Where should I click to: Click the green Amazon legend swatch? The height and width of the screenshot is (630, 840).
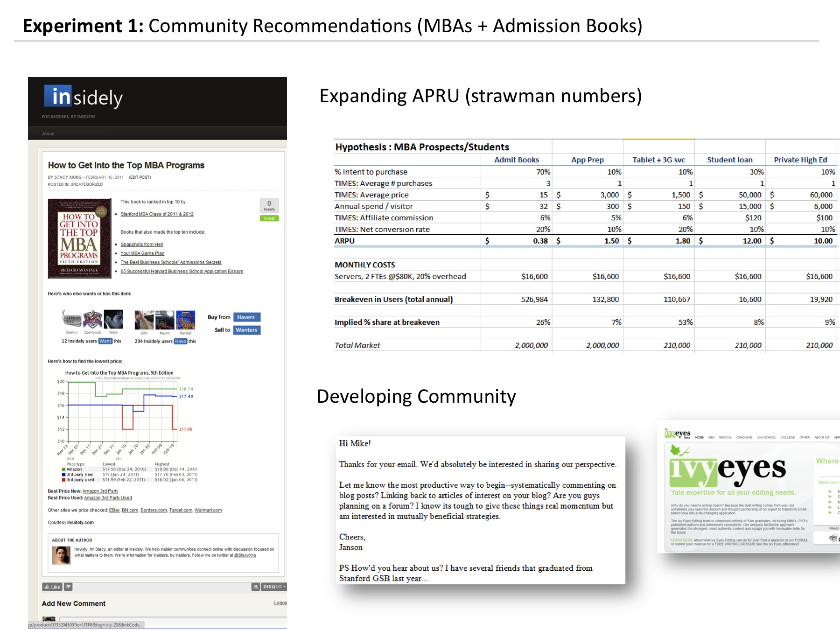[63, 469]
